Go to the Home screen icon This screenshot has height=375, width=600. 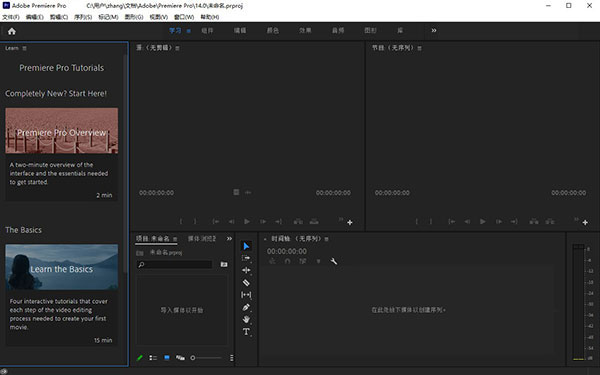[12, 31]
